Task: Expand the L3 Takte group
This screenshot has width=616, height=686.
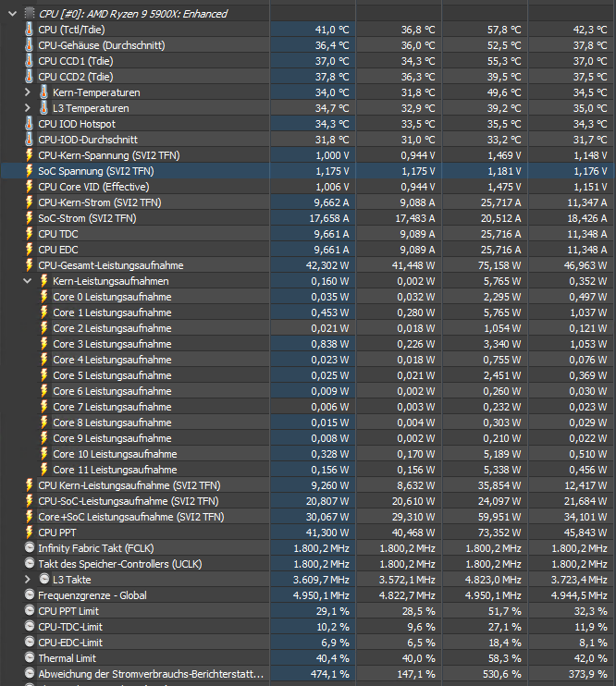Action: 27,580
